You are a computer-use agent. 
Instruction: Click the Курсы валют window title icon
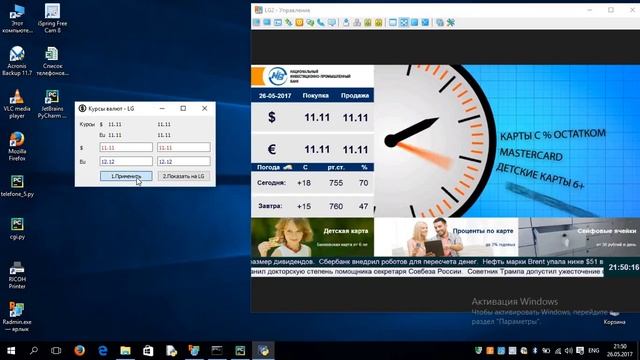tap(82, 109)
